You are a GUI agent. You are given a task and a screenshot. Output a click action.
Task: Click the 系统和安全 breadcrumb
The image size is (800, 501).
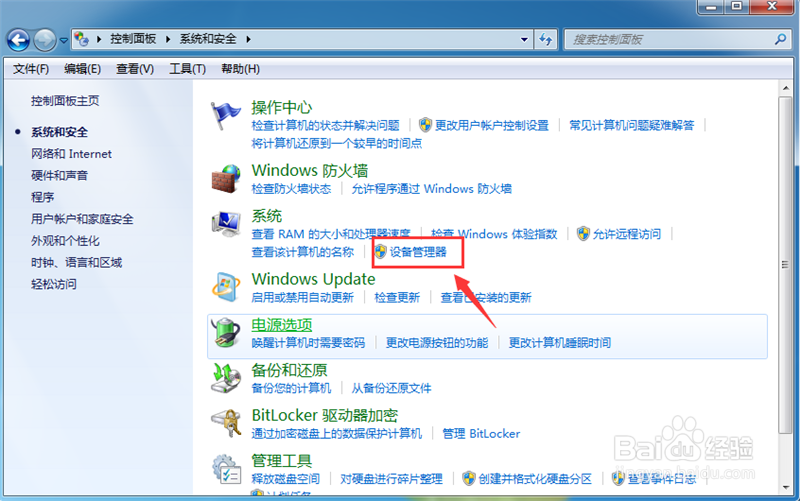(x=208, y=39)
